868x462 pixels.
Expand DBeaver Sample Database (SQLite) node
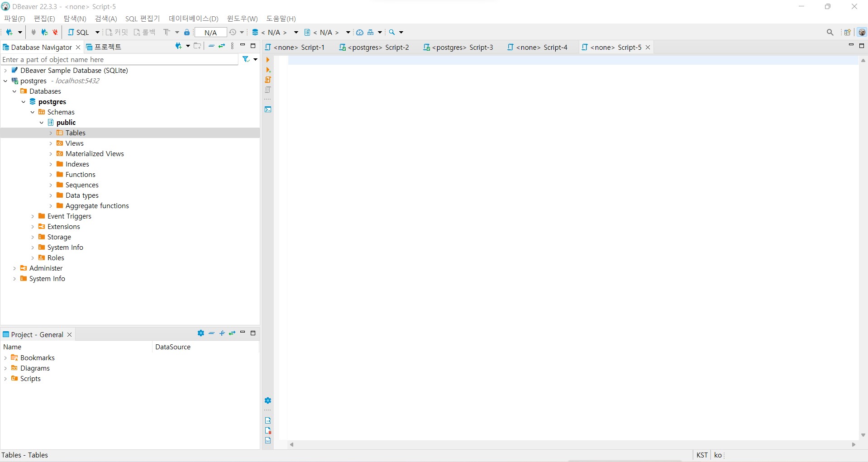(5, 71)
